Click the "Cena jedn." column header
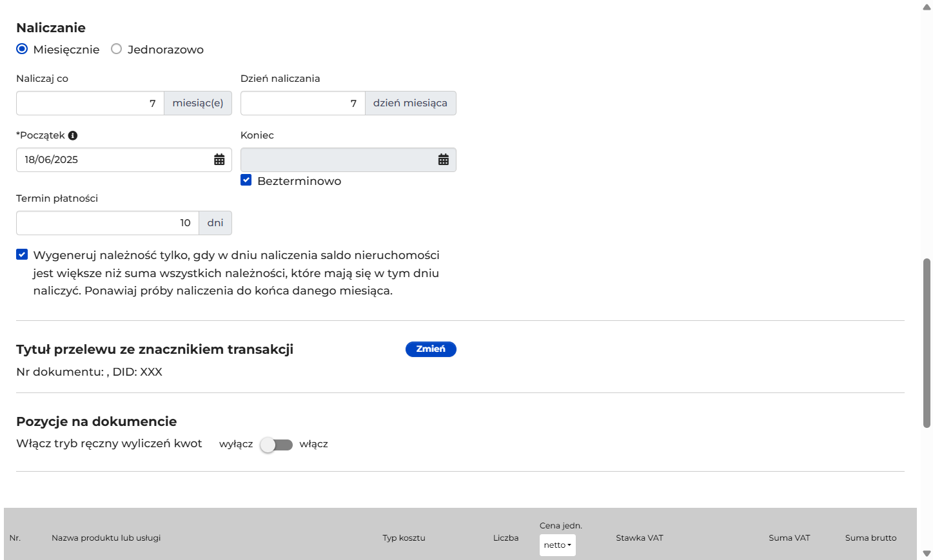Screen dimensions: 933x560 coord(561,526)
